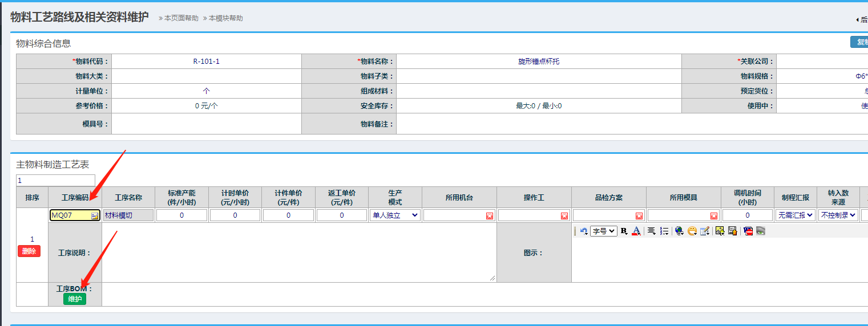The height and width of the screenshot is (326, 868).
Task: Click the lookup icon in MQ07 field
Action: pyautogui.click(x=95, y=216)
